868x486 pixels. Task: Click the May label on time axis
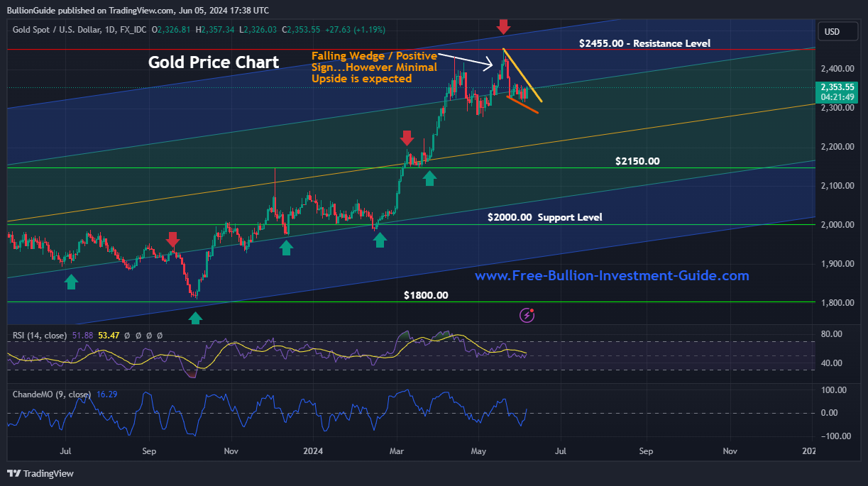pyautogui.click(x=478, y=451)
